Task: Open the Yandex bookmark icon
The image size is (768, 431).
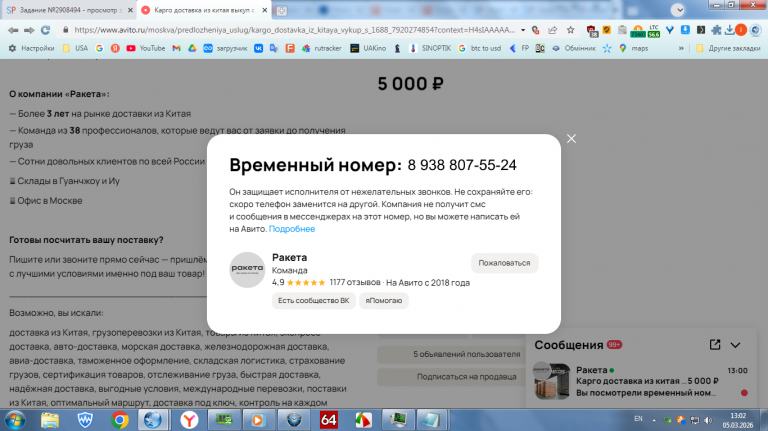Action: point(115,48)
